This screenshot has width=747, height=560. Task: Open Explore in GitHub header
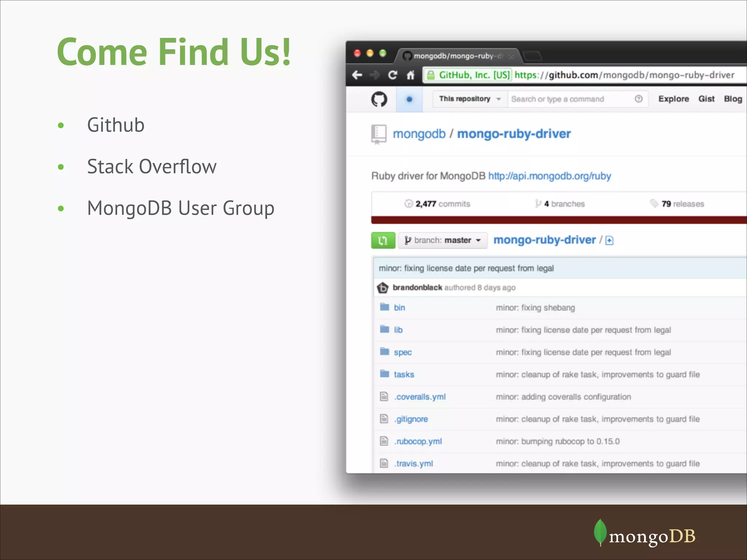click(673, 99)
